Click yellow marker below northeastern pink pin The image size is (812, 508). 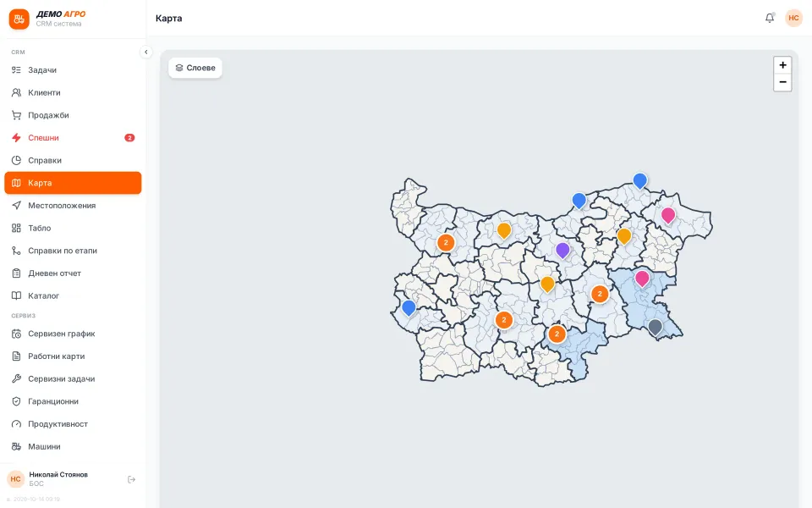coord(624,237)
